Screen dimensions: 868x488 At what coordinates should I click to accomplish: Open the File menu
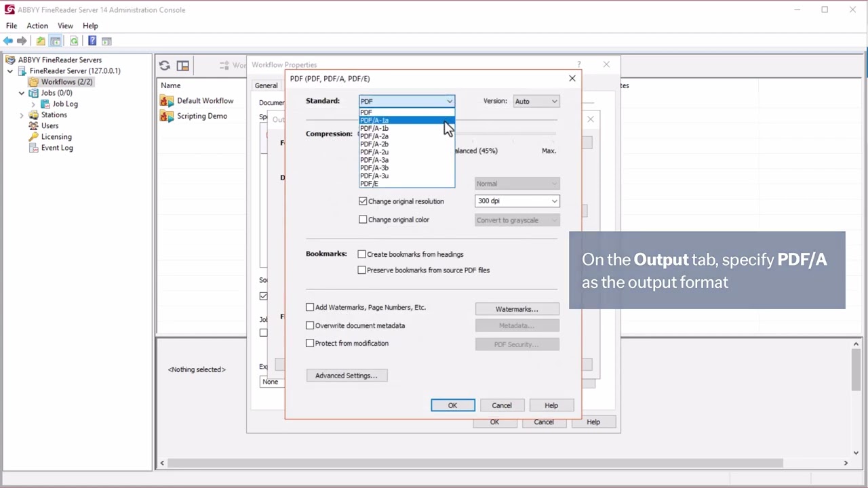pos(12,26)
